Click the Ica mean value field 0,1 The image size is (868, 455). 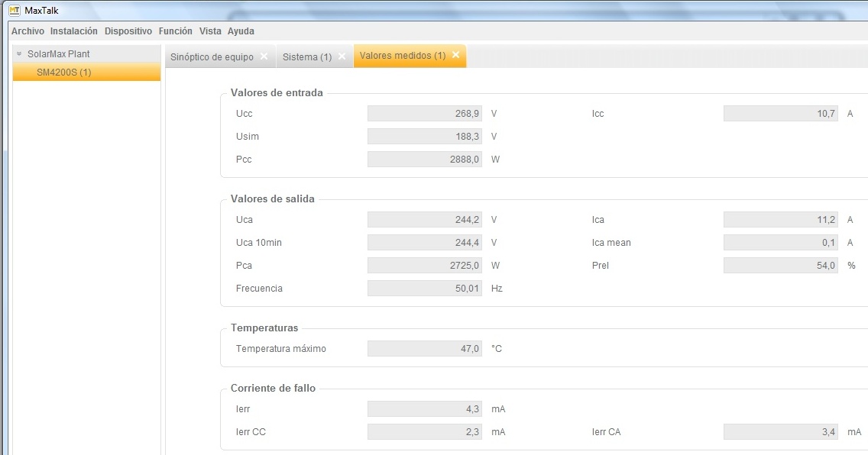(x=781, y=242)
